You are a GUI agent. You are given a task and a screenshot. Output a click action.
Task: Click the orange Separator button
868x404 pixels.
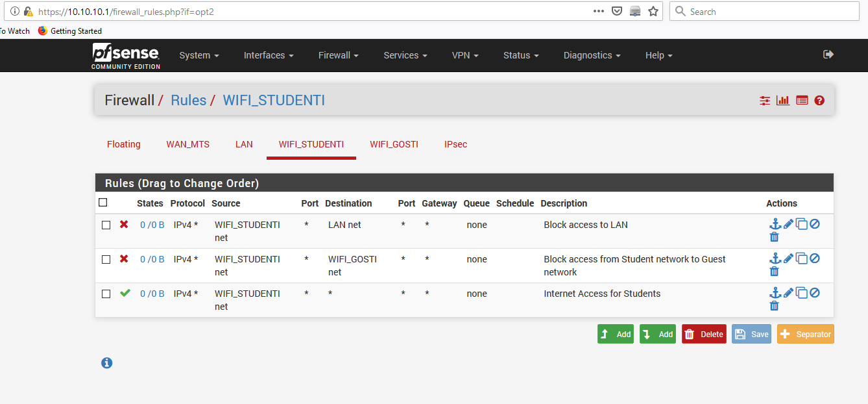coord(806,335)
